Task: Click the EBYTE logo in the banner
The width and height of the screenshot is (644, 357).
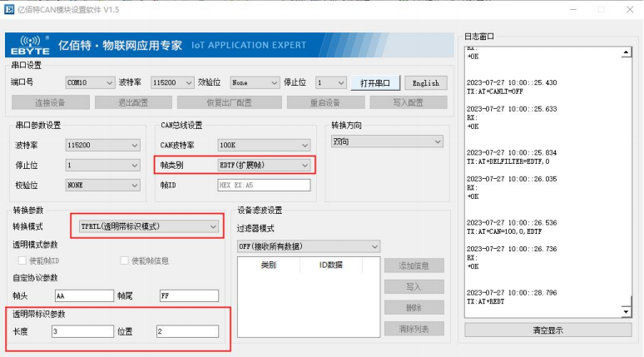Action: 32,45
